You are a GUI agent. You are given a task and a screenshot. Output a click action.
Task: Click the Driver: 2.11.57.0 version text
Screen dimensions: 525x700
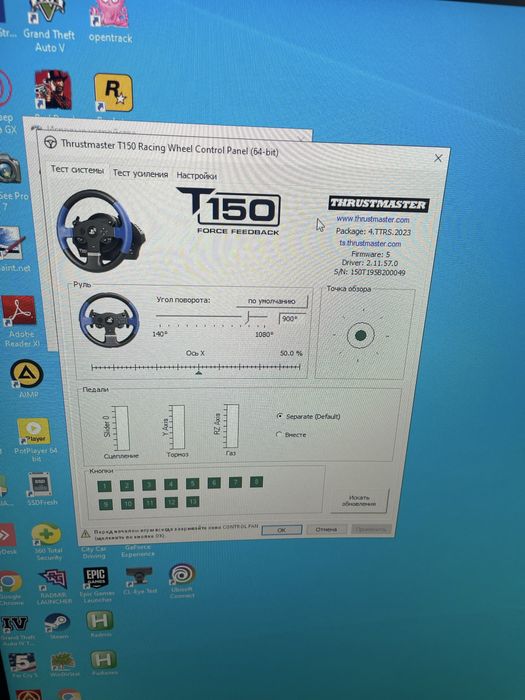(x=369, y=263)
